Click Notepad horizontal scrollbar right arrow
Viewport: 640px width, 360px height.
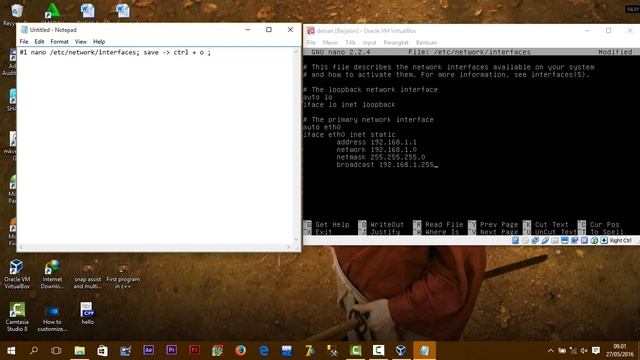click(288, 247)
